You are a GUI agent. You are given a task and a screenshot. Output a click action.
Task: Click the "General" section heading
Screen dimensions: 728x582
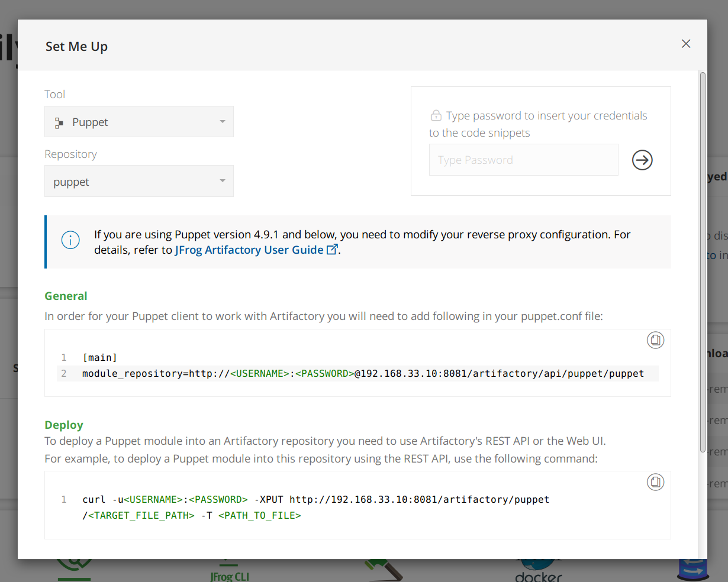click(x=66, y=296)
